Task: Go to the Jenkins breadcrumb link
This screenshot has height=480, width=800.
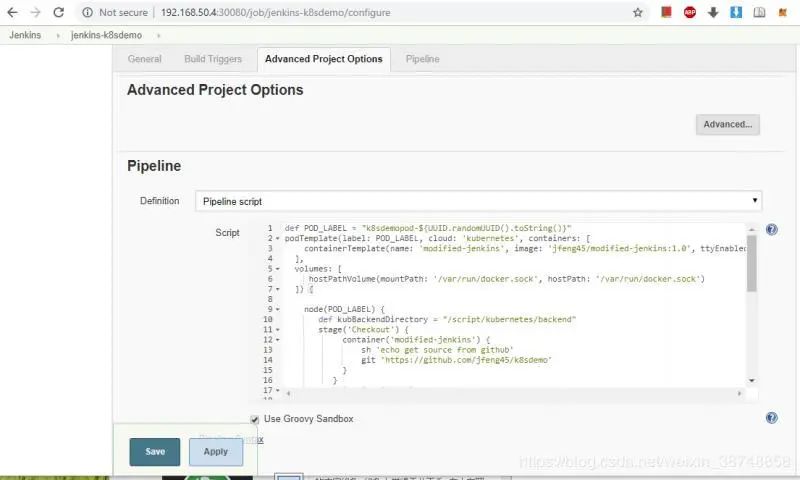Action: point(25,35)
